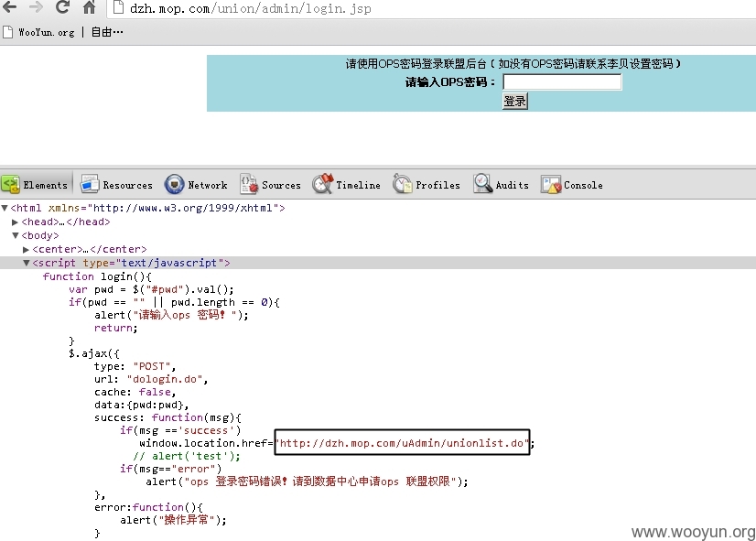The width and height of the screenshot is (756, 541).
Task: Click the Network panel globe icon
Action: click(x=174, y=185)
